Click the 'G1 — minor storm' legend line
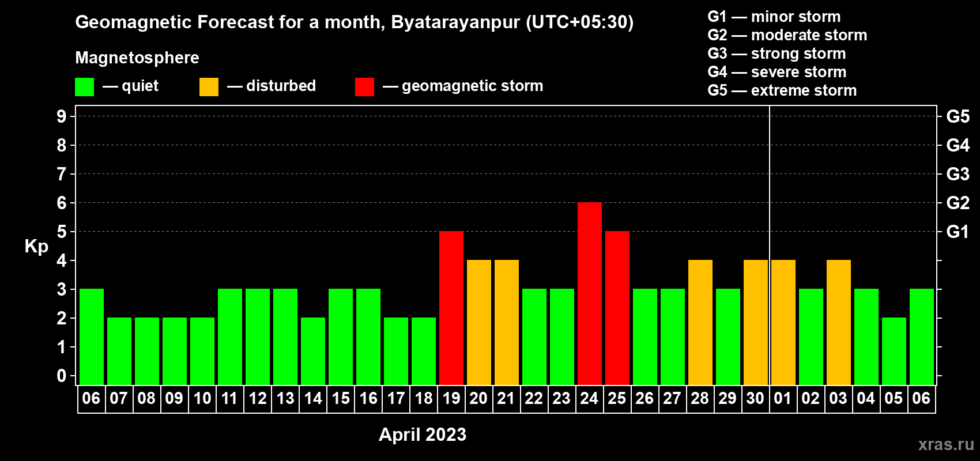 [774, 17]
